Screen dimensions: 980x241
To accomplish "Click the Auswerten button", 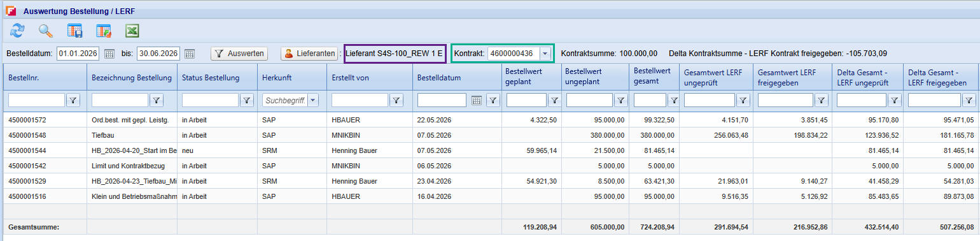I will pyautogui.click(x=239, y=54).
